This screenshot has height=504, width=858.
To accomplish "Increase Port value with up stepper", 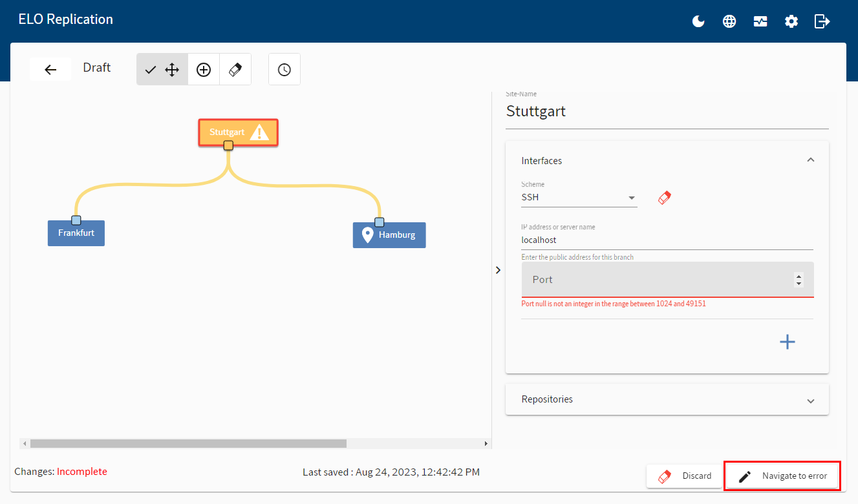I will [799, 277].
